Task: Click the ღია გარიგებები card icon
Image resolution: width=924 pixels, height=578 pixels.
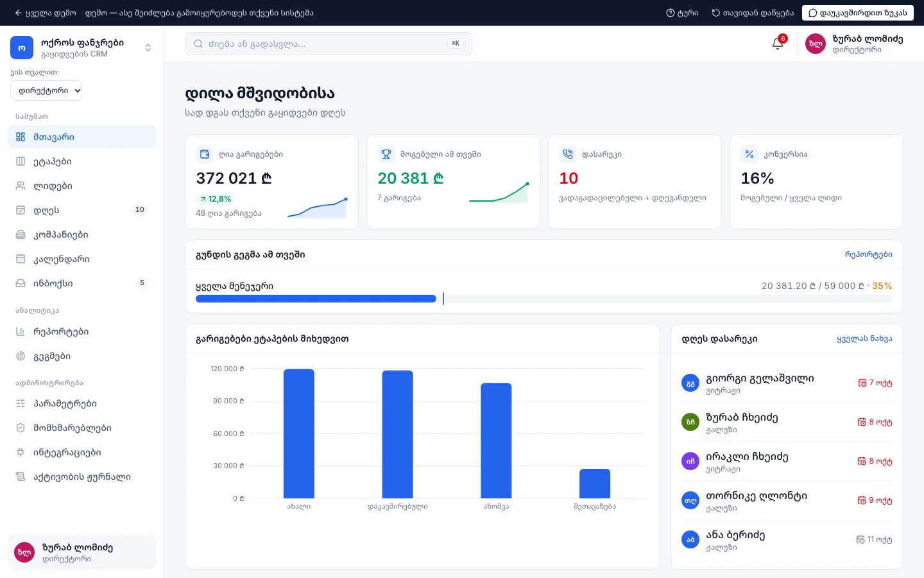Action: [205, 154]
